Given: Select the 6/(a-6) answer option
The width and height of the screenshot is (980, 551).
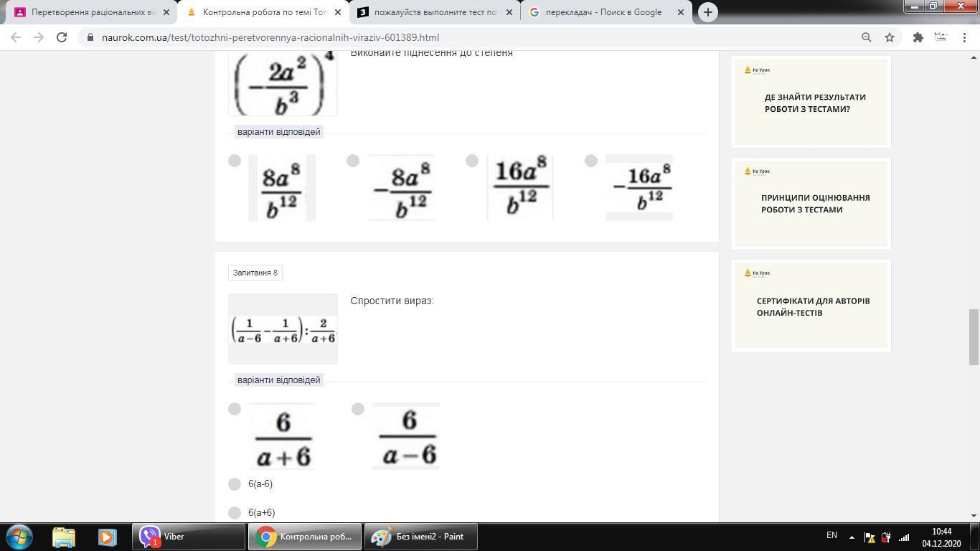Looking at the screenshot, I should click(x=358, y=409).
